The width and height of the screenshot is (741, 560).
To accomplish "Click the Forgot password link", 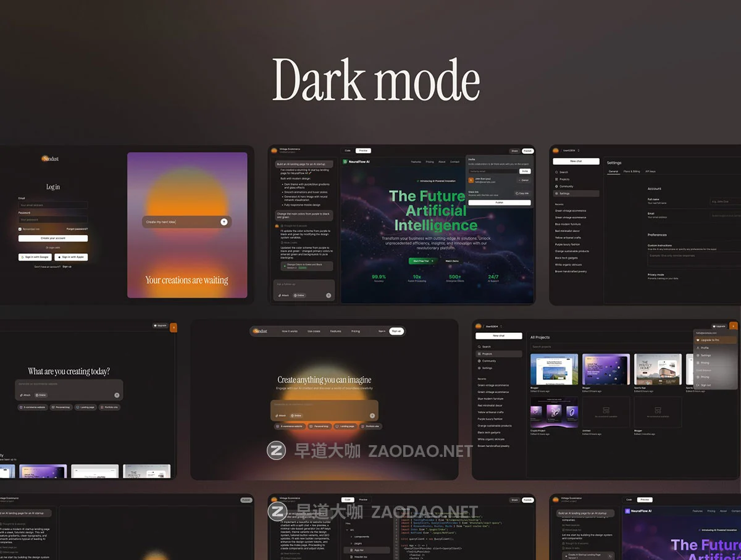I will pyautogui.click(x=77, y=229).
